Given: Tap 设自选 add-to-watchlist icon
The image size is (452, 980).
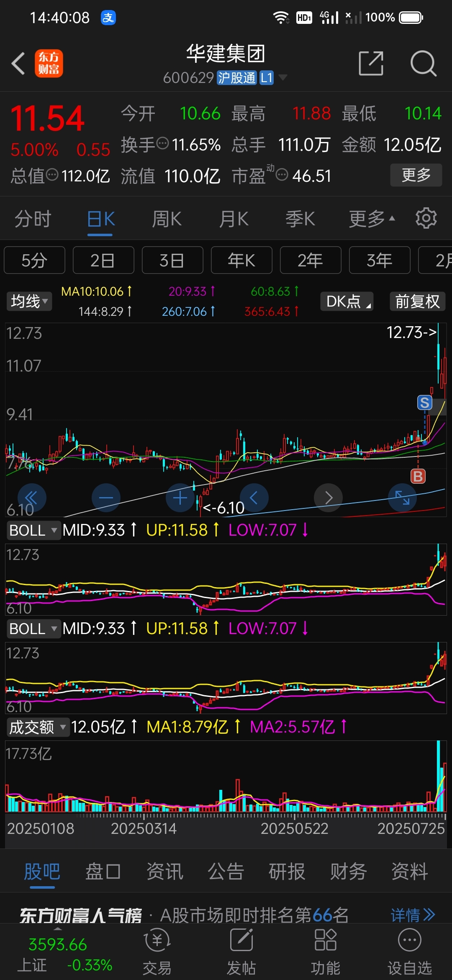Looking at the screenshot, I should pos(409,952).
